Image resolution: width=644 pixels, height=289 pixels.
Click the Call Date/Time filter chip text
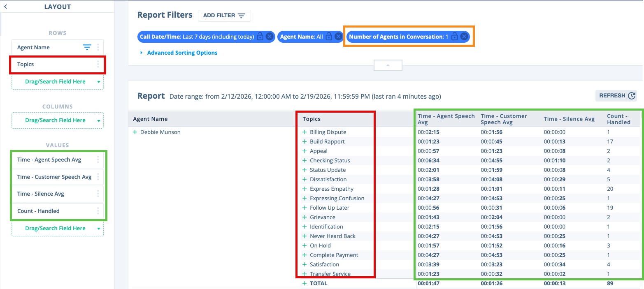coord(197,37)
